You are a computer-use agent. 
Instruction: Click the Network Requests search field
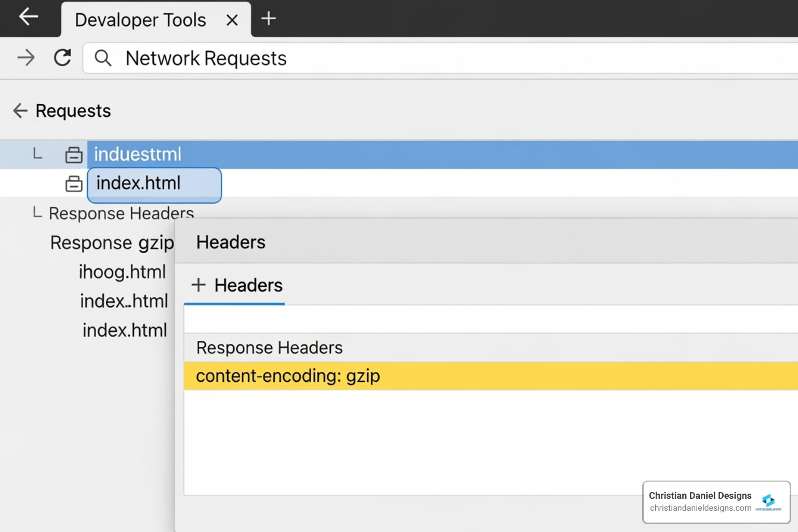click(x=206, y=58)
